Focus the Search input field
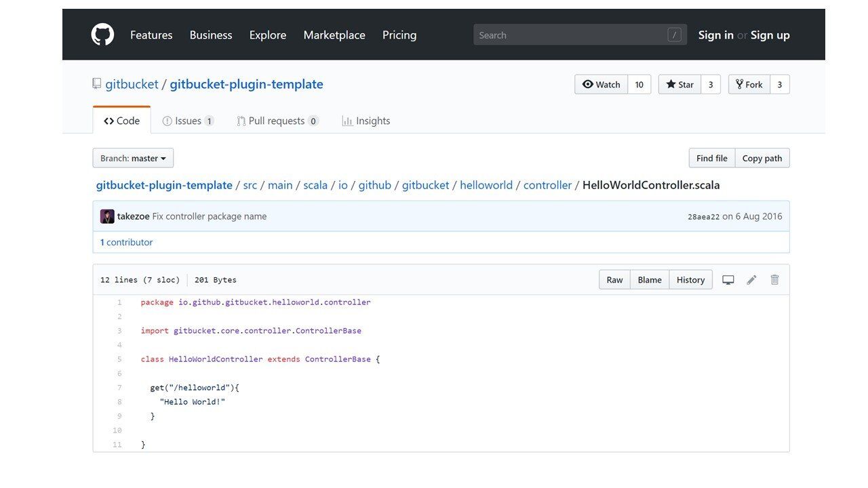The width and height of the screenshot is (868, 488). click(x=580, y=35)
